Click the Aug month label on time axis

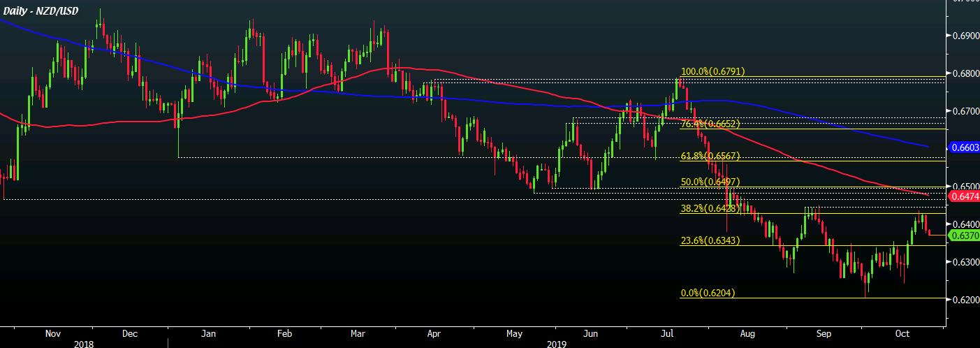pos(747,334)
